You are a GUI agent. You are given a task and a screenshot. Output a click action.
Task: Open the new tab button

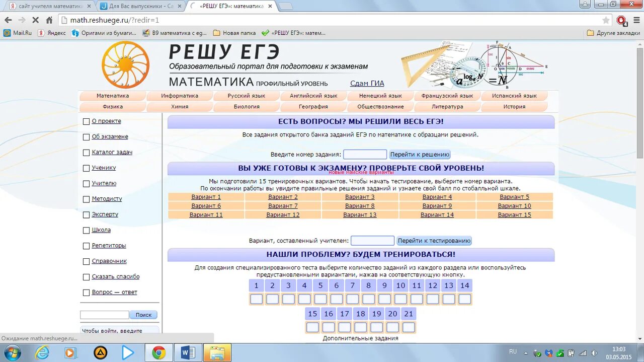[285, 7]
